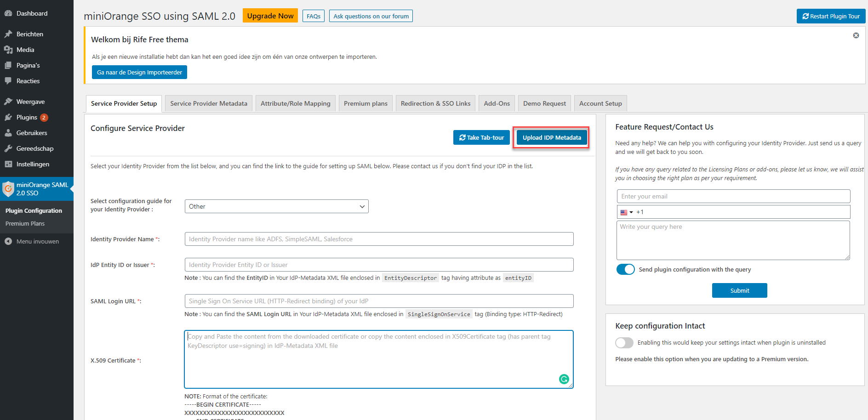
Task: Open the Instellingen menu item
Action: pos(37,164)
